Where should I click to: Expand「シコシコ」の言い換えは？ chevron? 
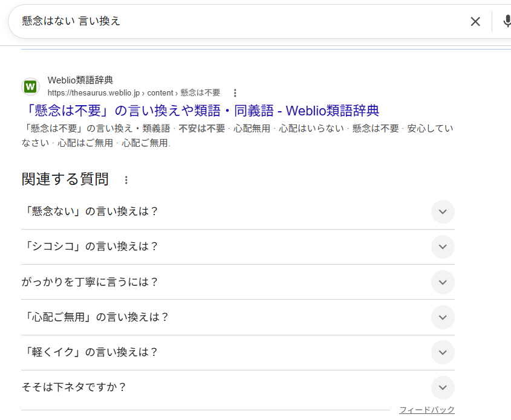(x=443, y=247)
